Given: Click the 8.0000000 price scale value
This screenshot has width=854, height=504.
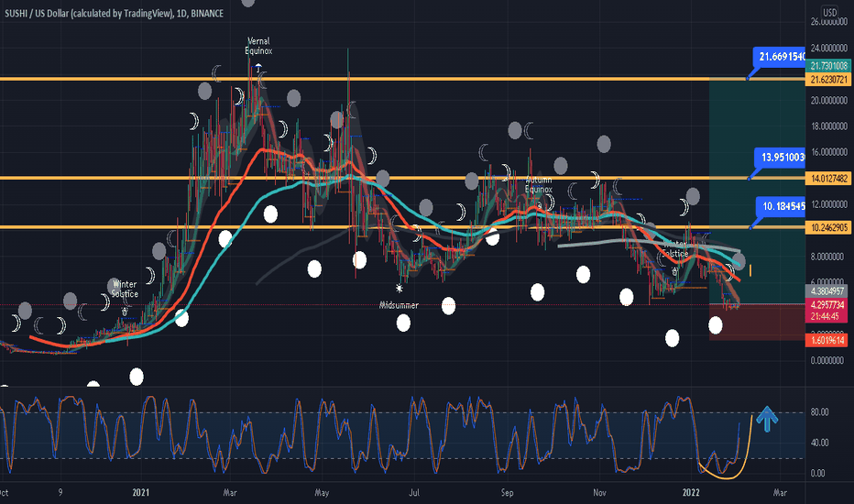Looking at the screenshot, I should 828,257.
